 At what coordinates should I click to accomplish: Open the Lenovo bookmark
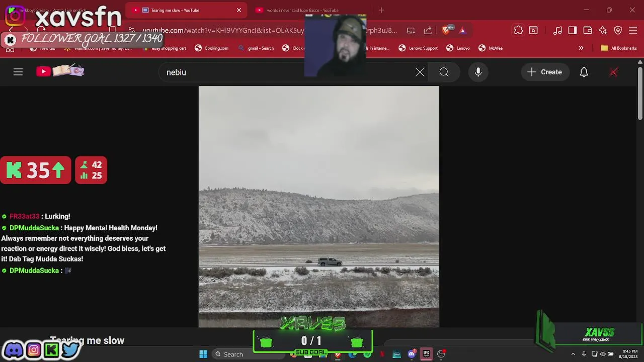pos(458,48)
